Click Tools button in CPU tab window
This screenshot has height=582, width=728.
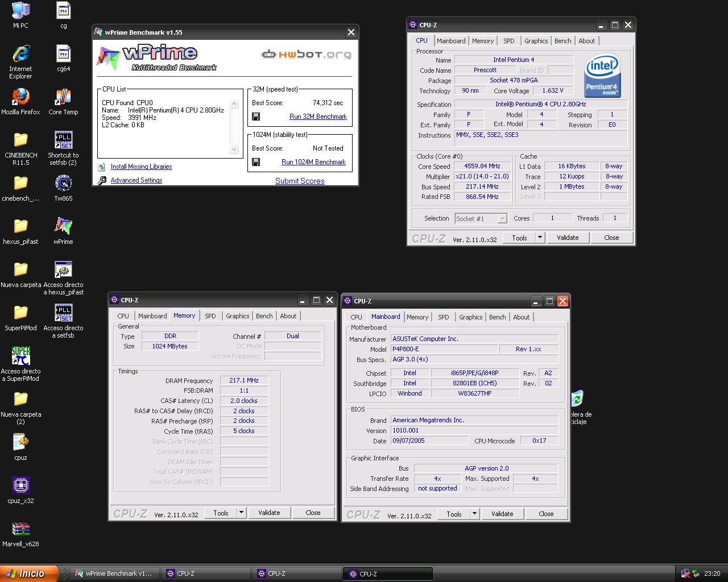pos(519,238)
